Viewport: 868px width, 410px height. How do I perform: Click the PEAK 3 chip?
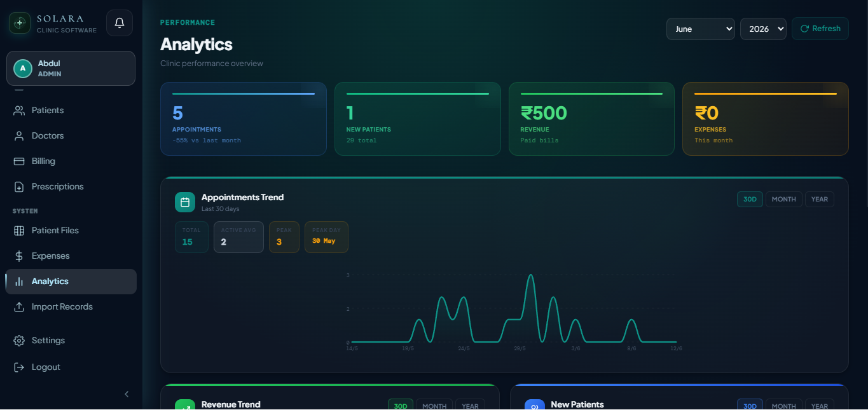[284, 237]
